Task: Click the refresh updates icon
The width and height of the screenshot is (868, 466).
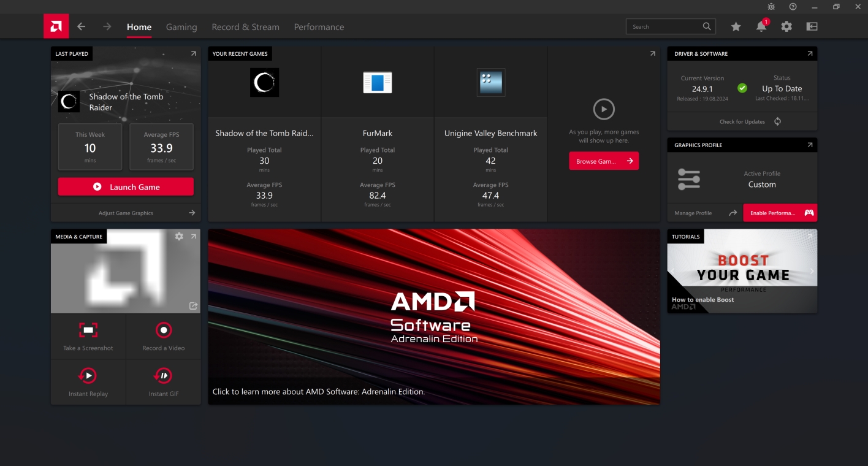Action: coord(777,121)
